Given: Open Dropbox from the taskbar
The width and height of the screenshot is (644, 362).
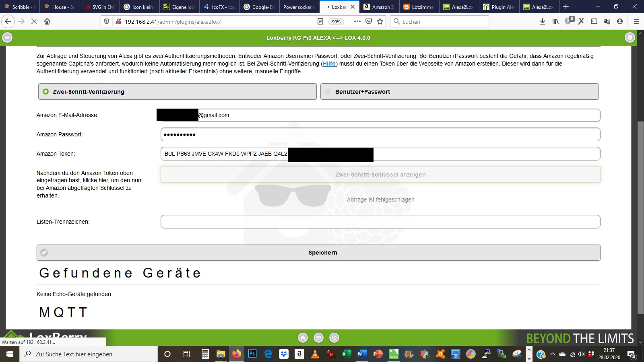Looking at the screenshot, I should click(284, 354).
